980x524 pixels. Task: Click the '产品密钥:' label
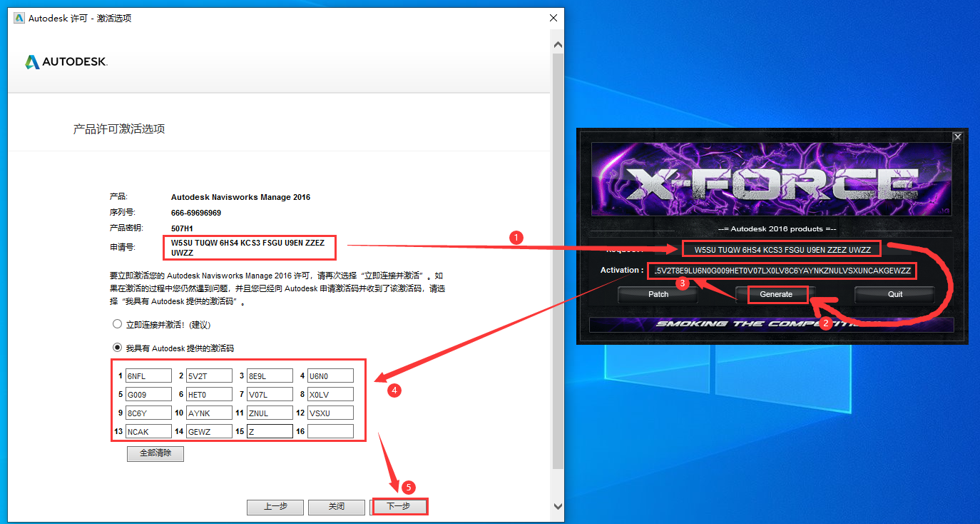(126, 228)
